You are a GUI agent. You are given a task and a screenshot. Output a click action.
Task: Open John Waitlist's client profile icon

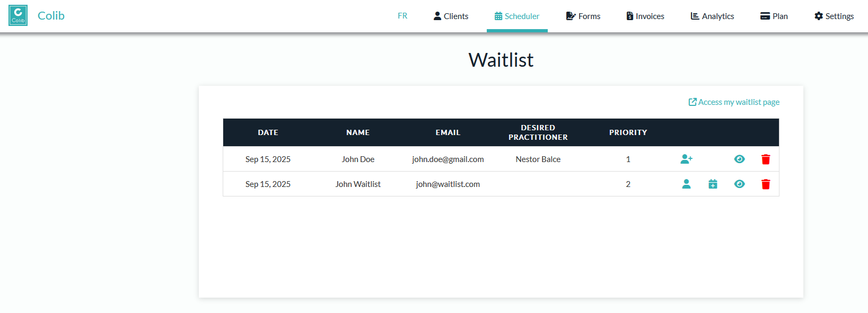coord(686,184)
